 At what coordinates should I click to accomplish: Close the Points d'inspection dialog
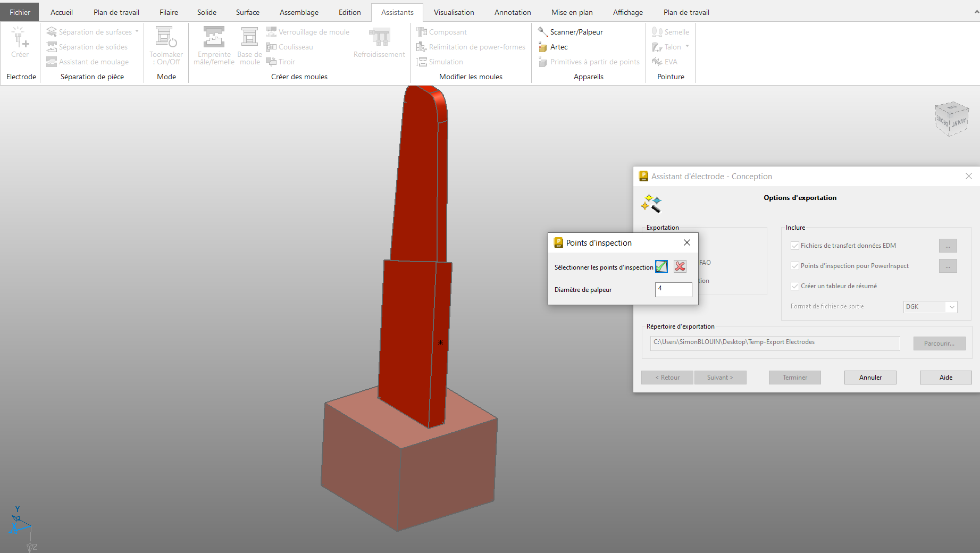point(687,242)
